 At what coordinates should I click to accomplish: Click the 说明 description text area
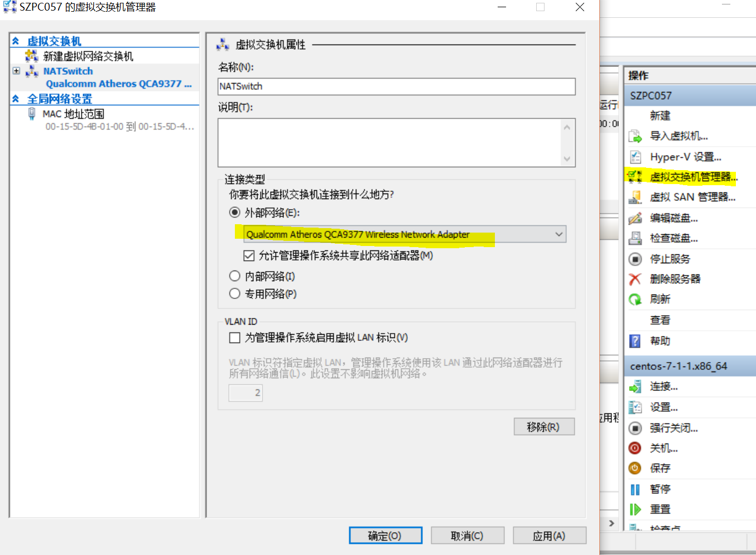tap(389, 143)
